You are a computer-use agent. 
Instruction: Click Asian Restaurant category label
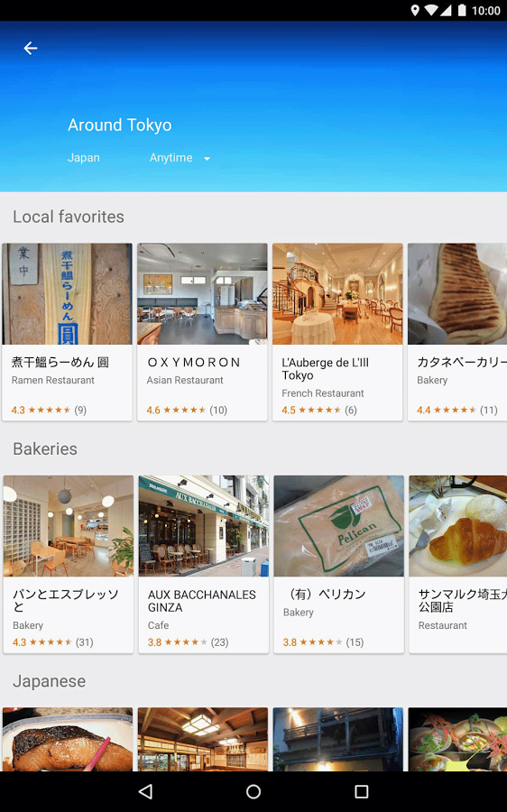coord(185,380)
